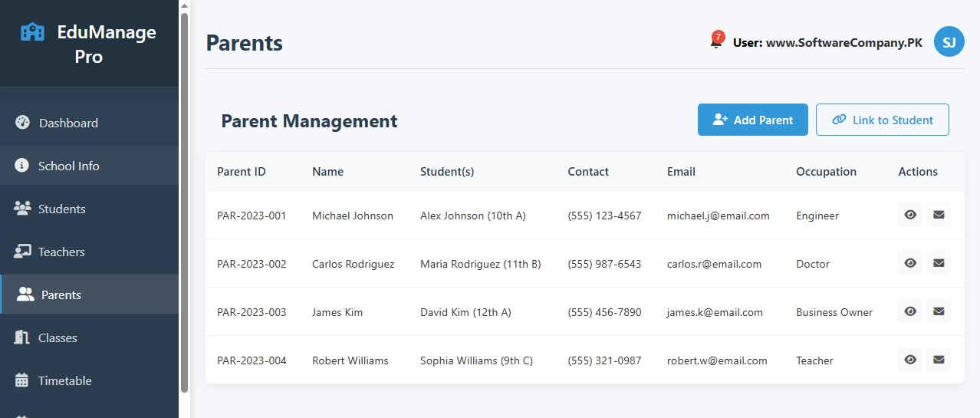Click the Email column header
Image resolution: width=980 pixels, height=418 pixels.
(x=681, y=172)
